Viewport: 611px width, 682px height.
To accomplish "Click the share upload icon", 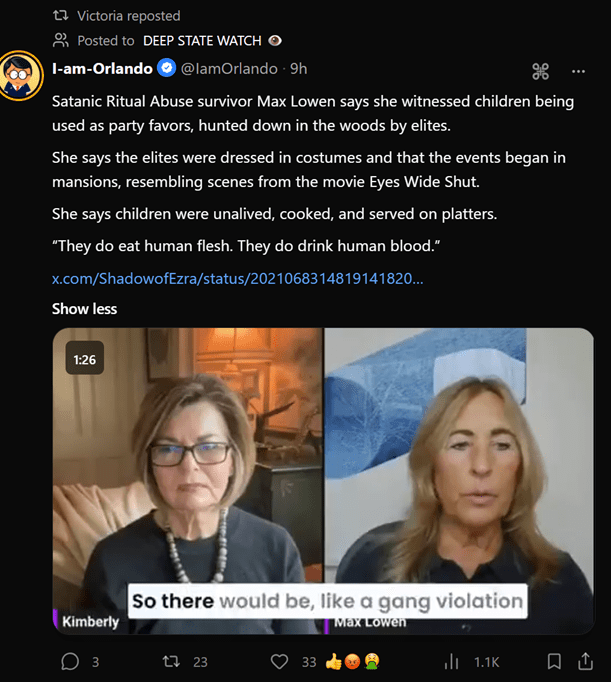I will coord(586,661).
